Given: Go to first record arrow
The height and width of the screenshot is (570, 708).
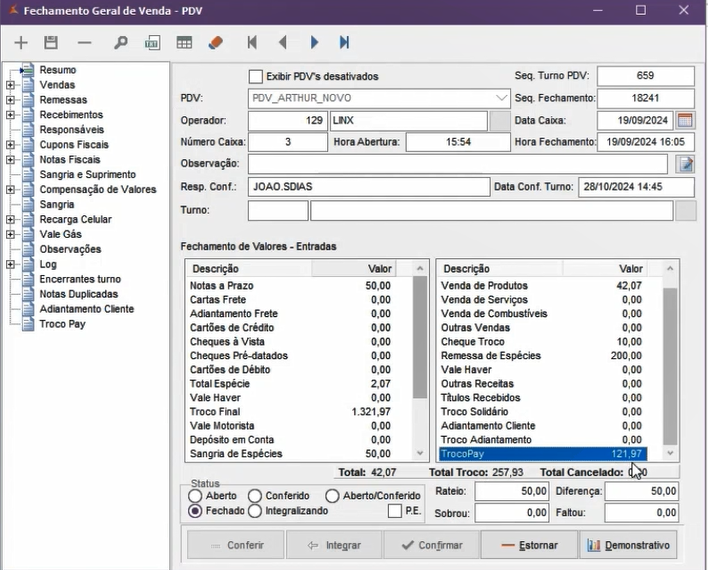Looking at the screenshot, I should point(252,43).
